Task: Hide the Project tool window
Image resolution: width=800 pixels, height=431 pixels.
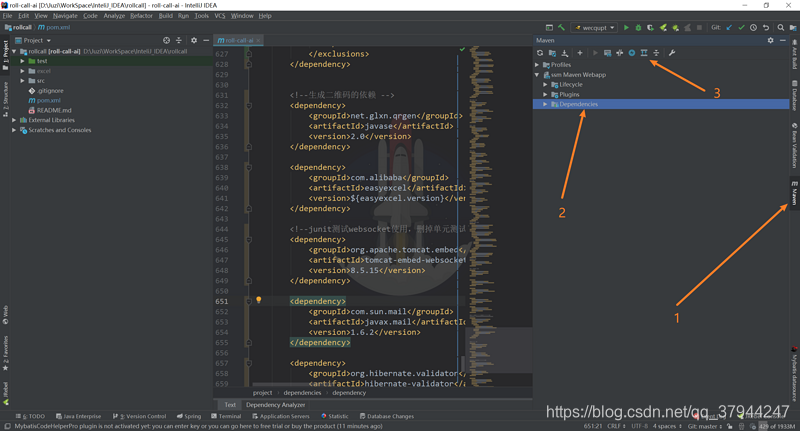Action: pos(206,40)
